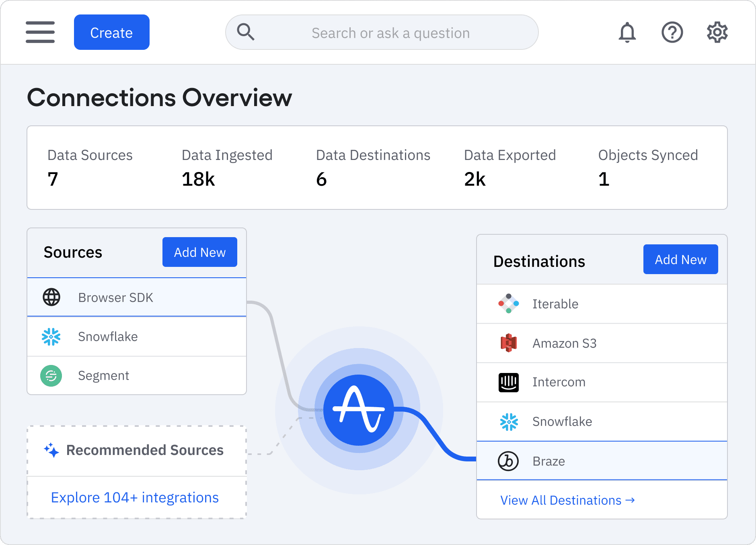Open the help question mark icon

[672, 32]
